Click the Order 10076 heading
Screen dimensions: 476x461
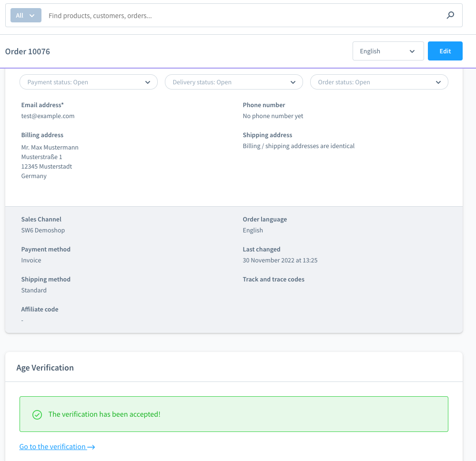[28, 51]
